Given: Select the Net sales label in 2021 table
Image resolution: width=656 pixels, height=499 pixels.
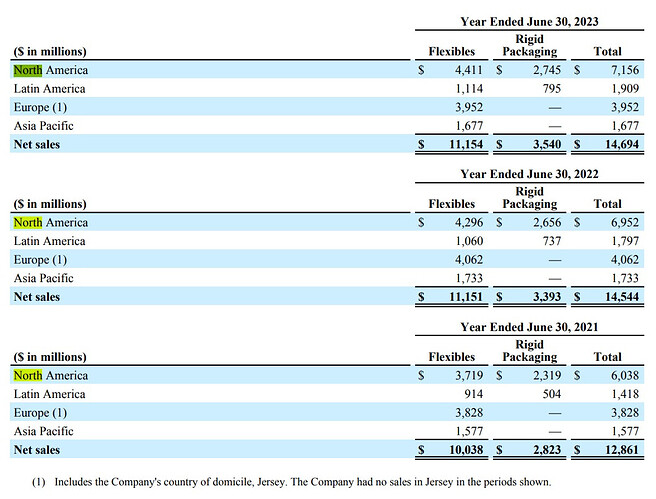Looking at the screenshot, I should point(37,450).
